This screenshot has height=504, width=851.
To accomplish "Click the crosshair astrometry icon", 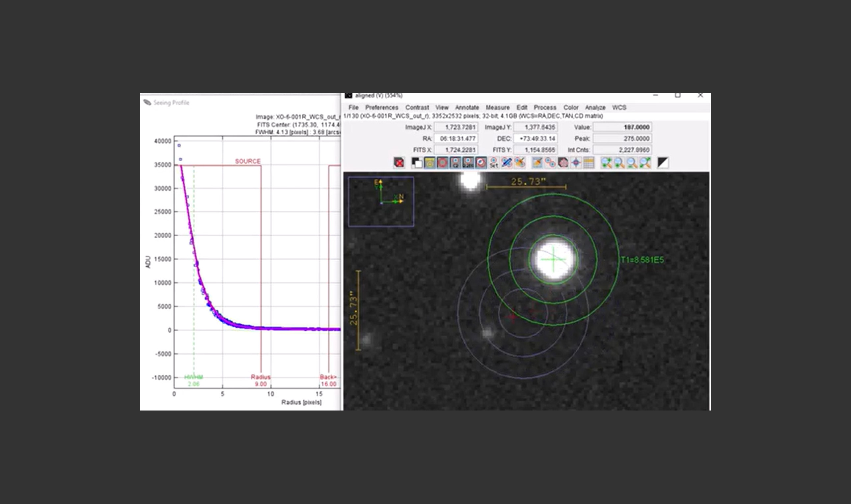I will pyautogui.click(x=576, y=163).
